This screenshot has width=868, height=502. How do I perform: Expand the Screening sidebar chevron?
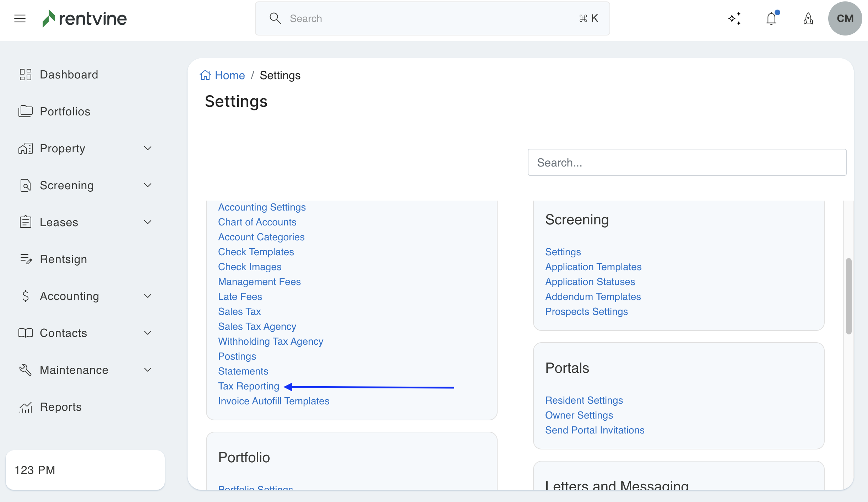[148, 185]
